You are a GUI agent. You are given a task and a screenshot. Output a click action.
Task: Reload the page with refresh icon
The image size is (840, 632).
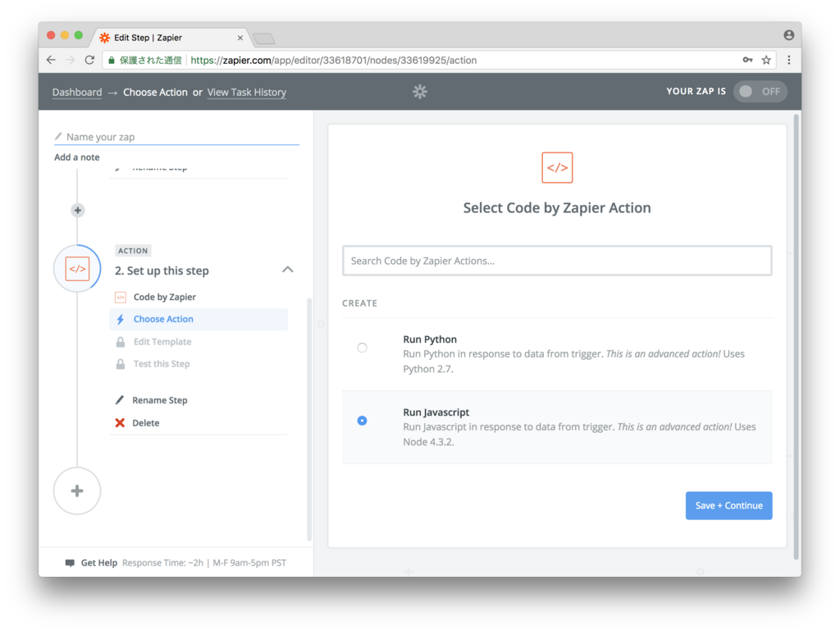point(89,60)
